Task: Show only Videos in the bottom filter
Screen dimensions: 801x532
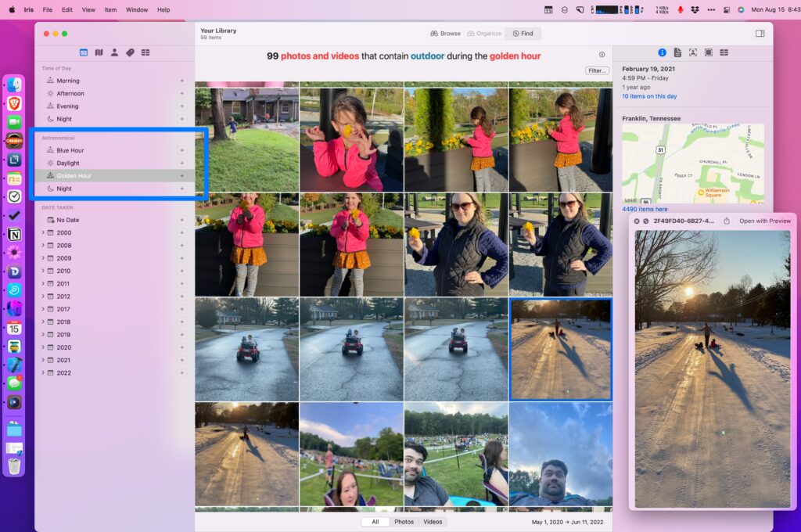Action: pyautogui.click(x=433, y=522)
